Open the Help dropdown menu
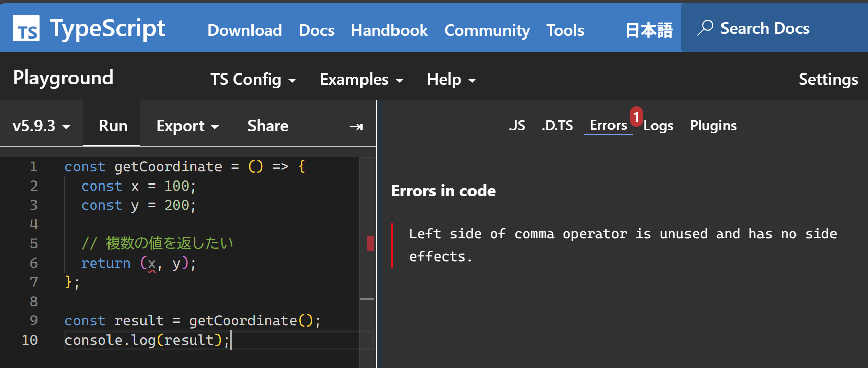The image size is (868, 368). pyautogui.click(x=451, y=80)
